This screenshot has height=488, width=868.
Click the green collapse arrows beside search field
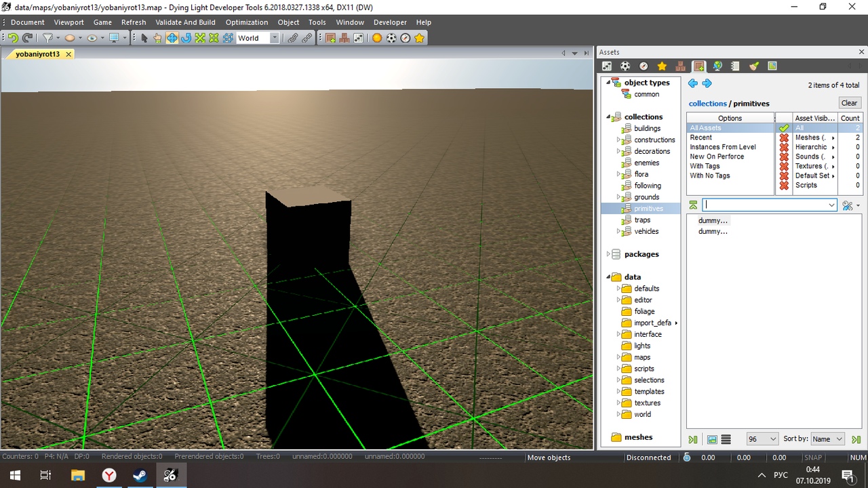click(x=693, y=205)
